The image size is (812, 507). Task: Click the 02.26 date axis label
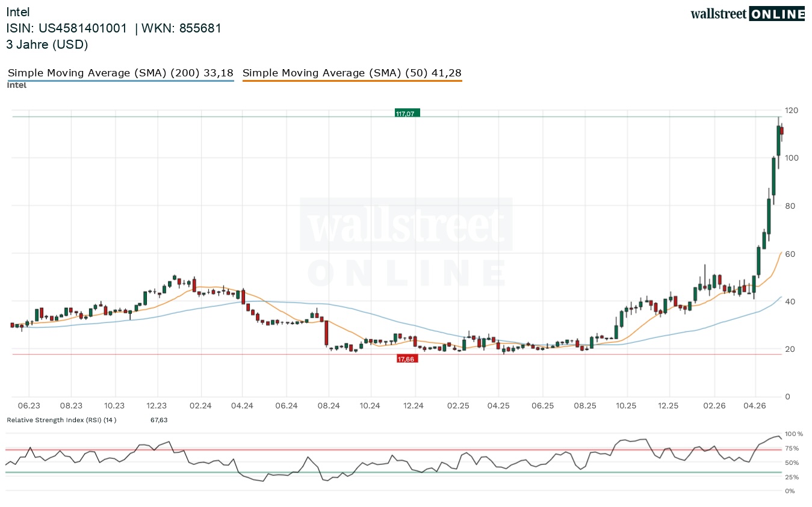coord(714,406)
